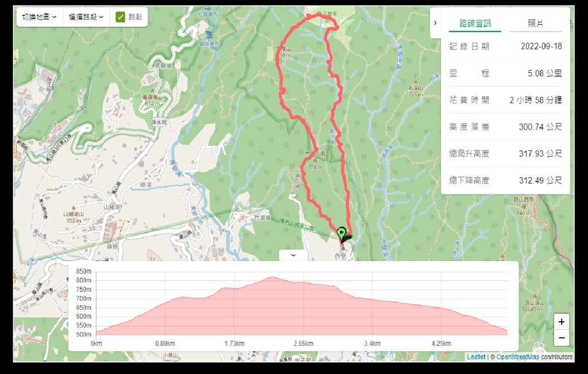Zoom in with the plus button
Viewport: 588px width, 374px height.
click(x=562, y=322)
